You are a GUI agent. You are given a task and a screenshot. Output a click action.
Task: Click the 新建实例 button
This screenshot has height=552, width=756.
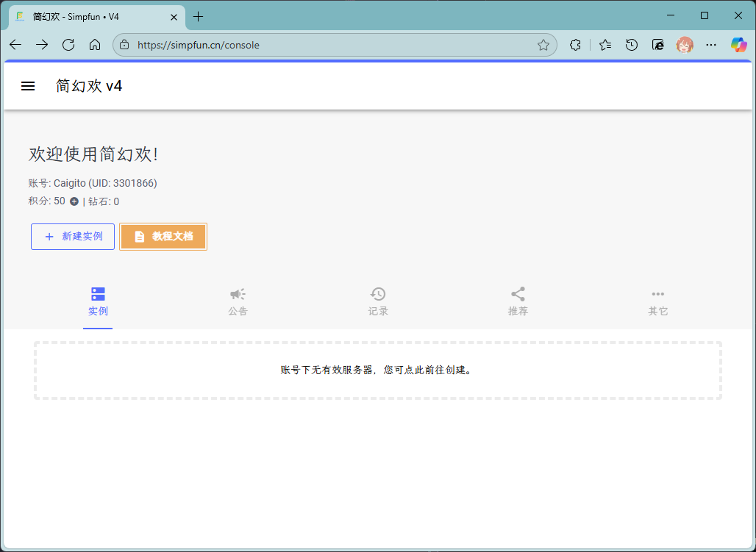pyautogui.click(x=73, y=237)
